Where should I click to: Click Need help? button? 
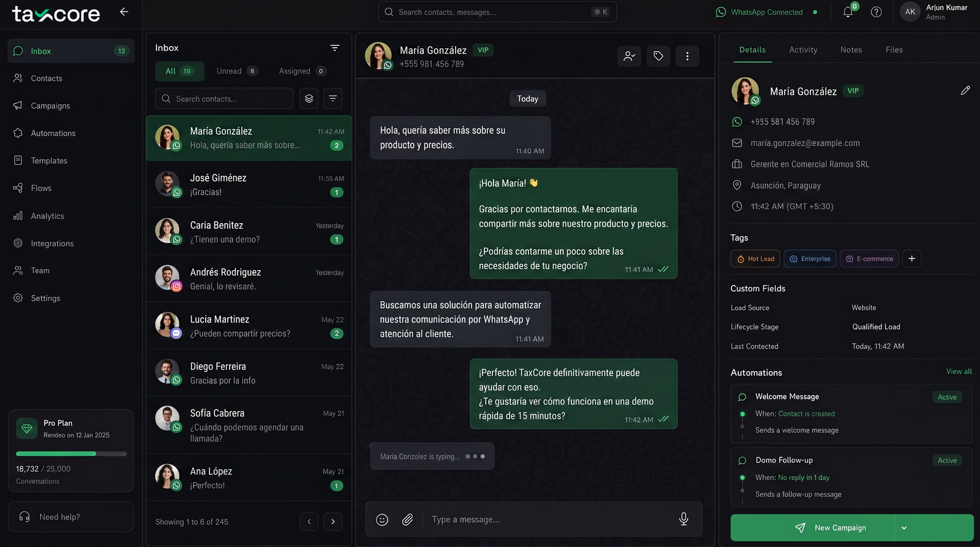click(71, 517)
